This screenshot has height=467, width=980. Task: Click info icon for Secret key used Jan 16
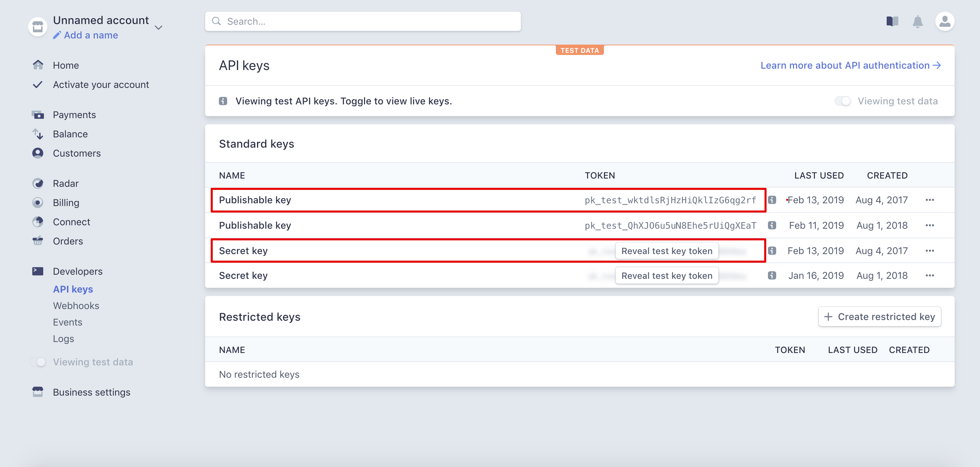click(x=772, y=275)
